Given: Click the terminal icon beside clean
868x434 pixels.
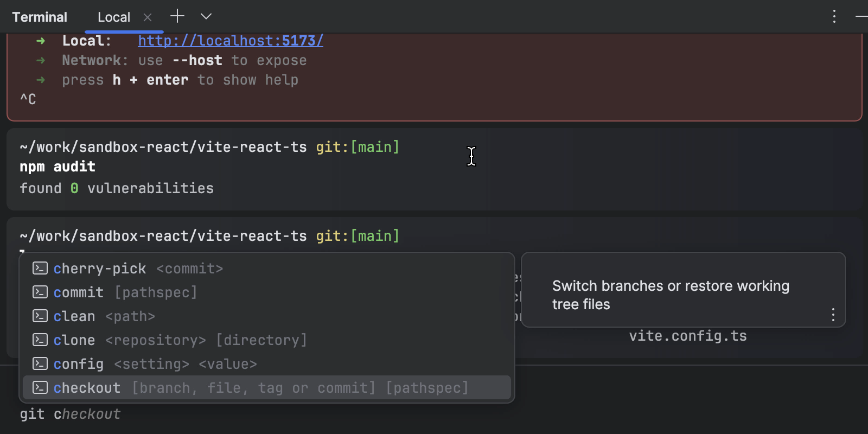Looking at the screenshot, I should pos(40,316).
